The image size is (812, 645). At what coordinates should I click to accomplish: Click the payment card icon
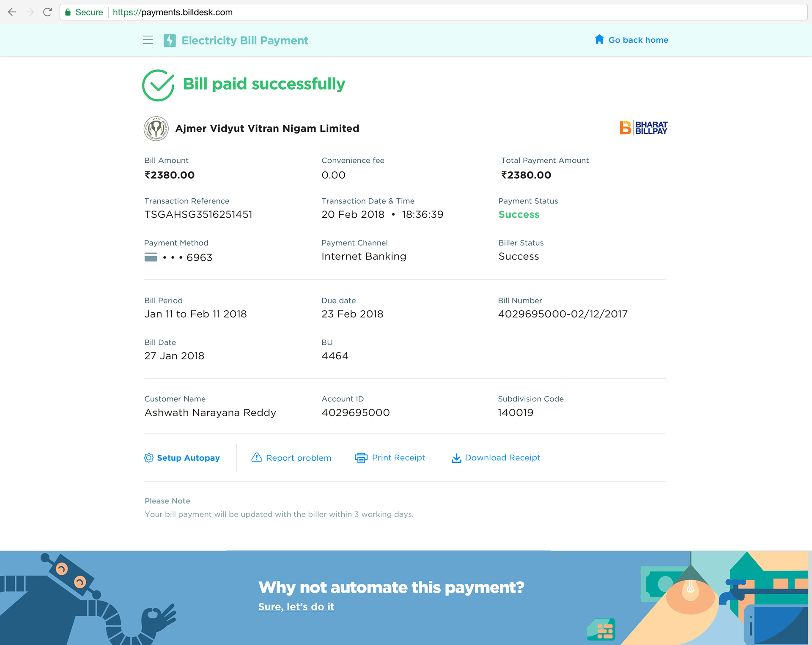[151, 257]
